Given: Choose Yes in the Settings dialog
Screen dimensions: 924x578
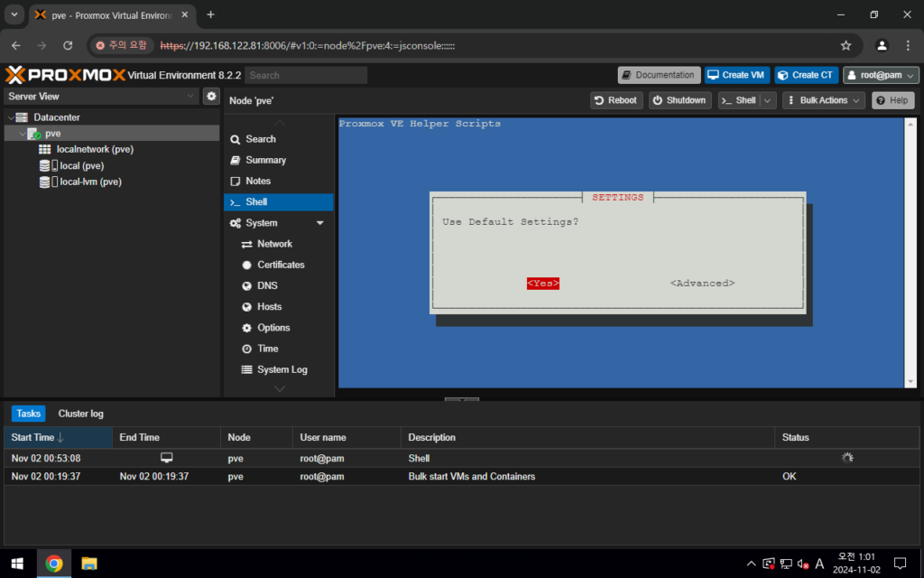Looking at the screenshot, I should (x=543, y=284).
